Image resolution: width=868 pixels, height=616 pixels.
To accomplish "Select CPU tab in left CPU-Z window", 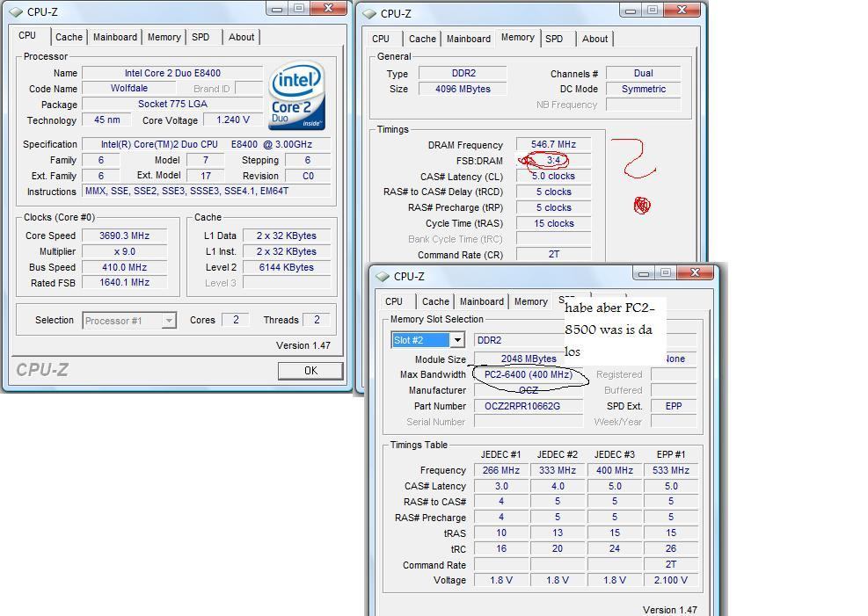I will coord(27,35).
